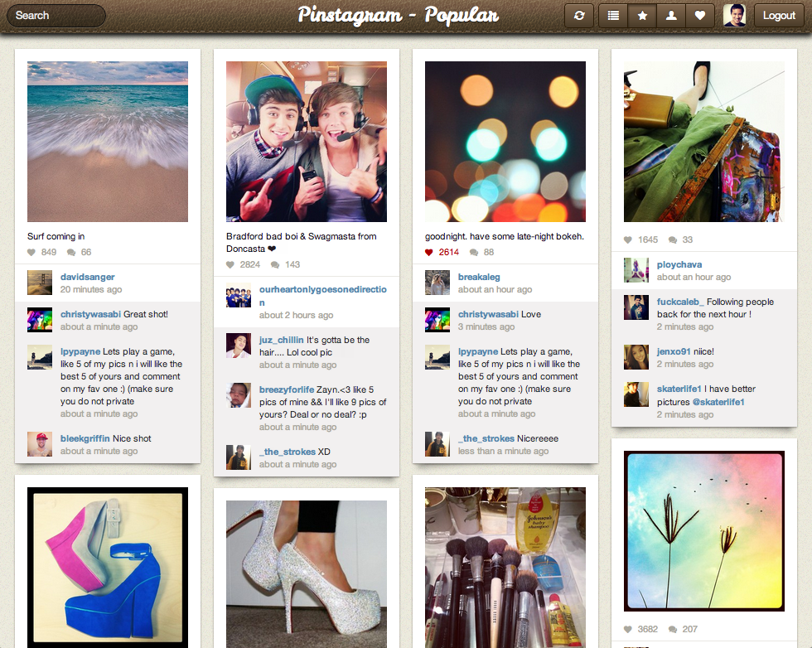
Task: Open the feed list view icon
Action: [x=613, y=16]
